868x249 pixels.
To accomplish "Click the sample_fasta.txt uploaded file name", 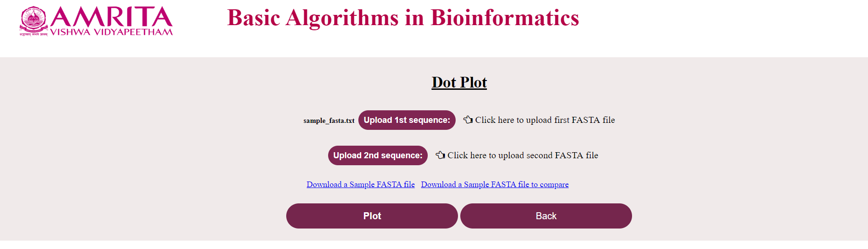I will pyautogui.click(x=329, y=121).
